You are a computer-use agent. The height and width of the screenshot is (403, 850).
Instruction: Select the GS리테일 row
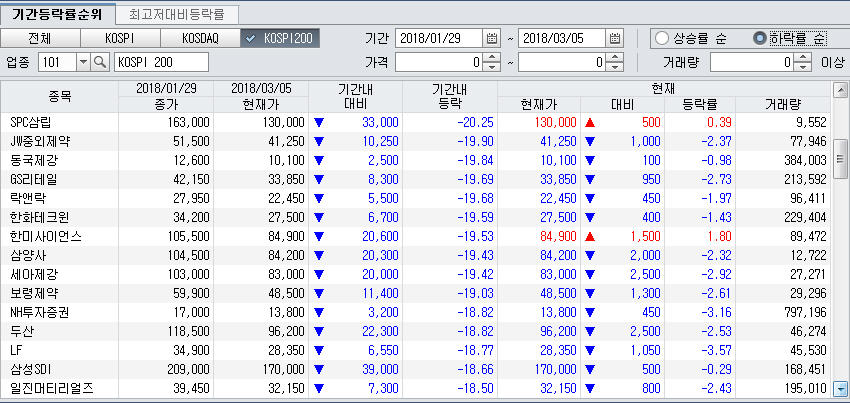pos(415,180)
